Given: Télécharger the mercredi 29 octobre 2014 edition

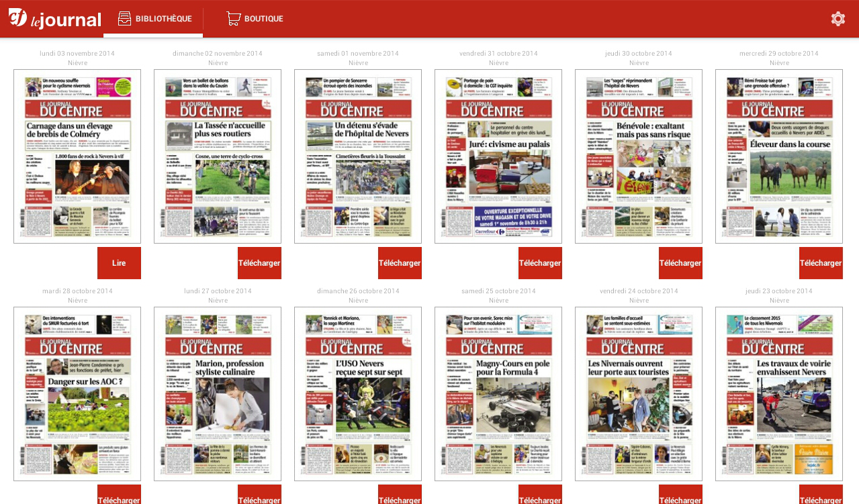Looking at the screenshot, I should click(x=820, y=262).
